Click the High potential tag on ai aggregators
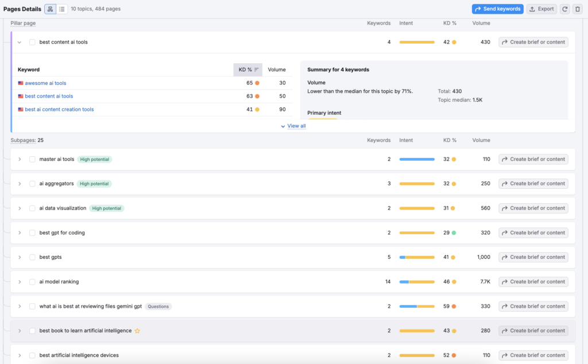This screenshot has height=364, width=588. point(94,184)
